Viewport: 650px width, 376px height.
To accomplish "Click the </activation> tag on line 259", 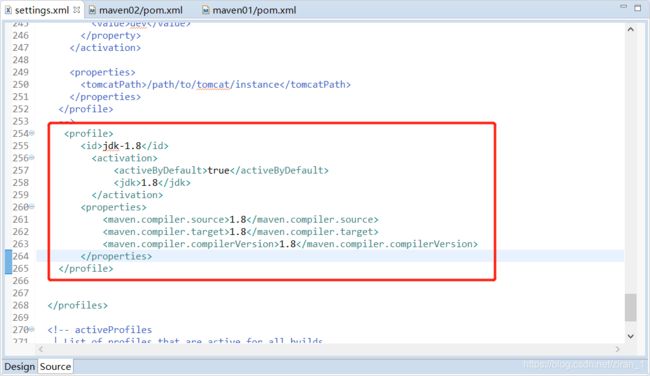I will click(x=127, y=195).
